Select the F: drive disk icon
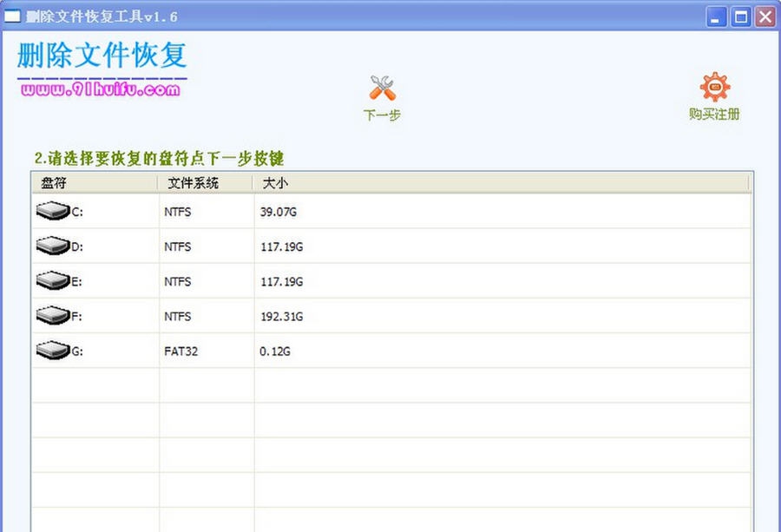781x532 pixels. 52,316
